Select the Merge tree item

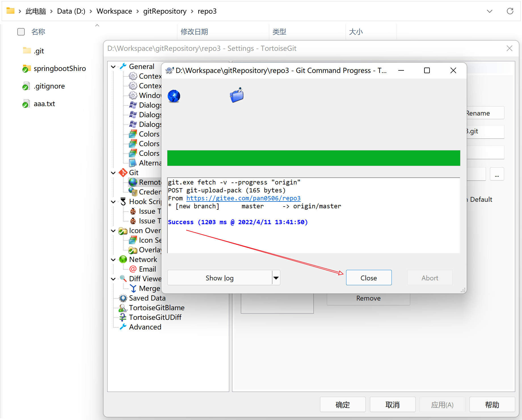point(149,288)
